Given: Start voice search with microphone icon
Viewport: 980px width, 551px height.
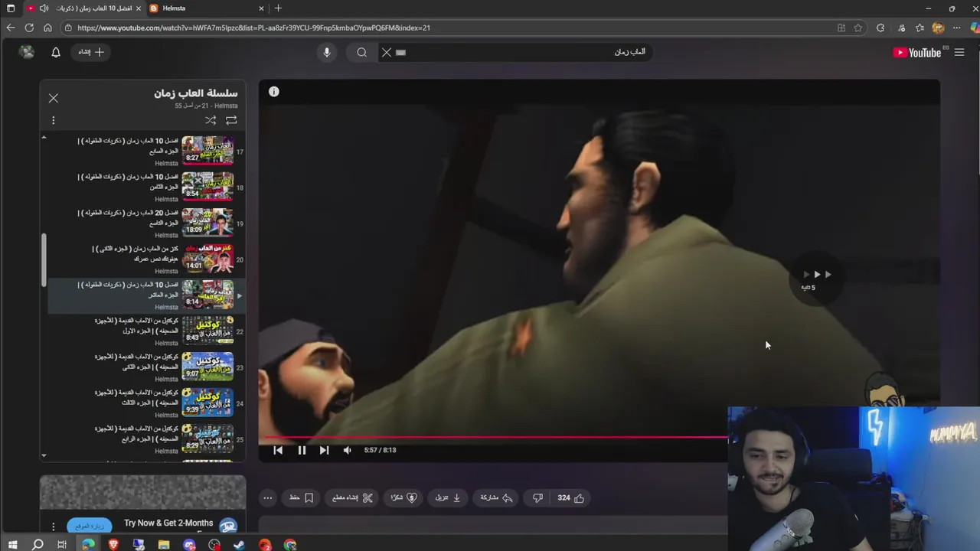Looking at the screenshot, I should click(327, 52).
